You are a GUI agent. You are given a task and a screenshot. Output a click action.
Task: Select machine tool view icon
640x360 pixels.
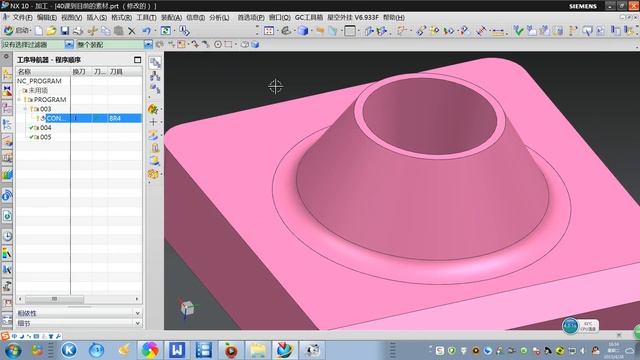click(155, 76)
